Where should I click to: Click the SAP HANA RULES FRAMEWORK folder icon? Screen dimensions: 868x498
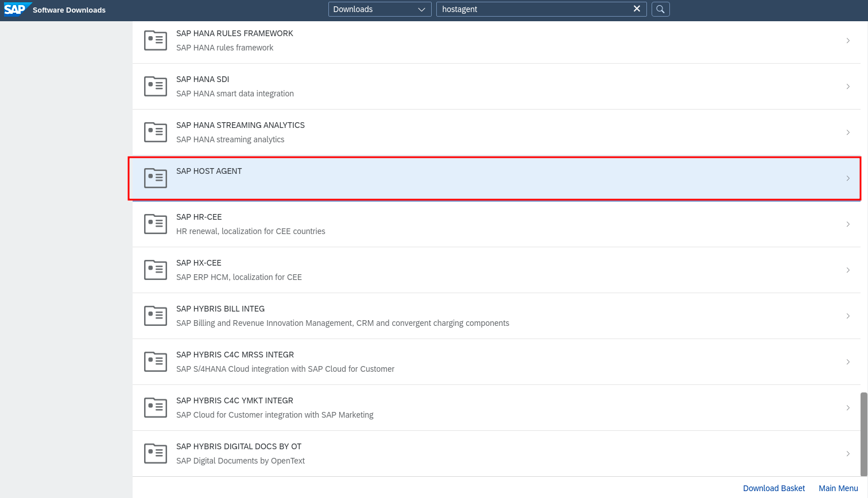coord(156,41)
